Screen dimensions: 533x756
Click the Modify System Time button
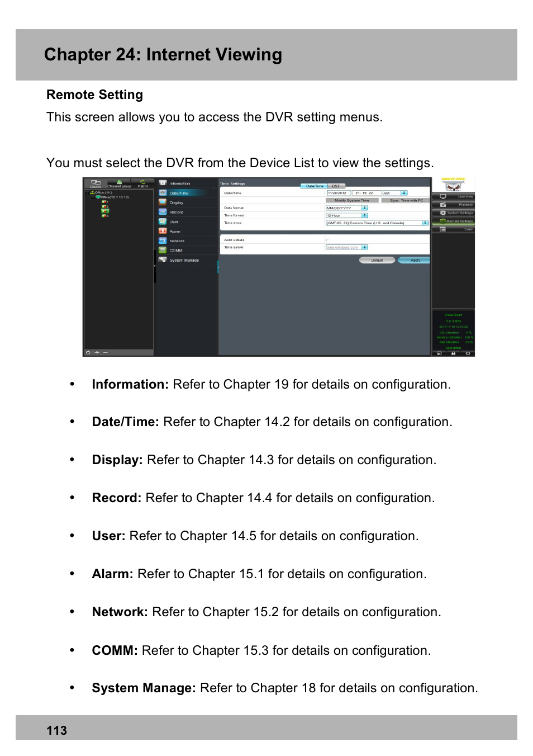(x=352, y=200)
